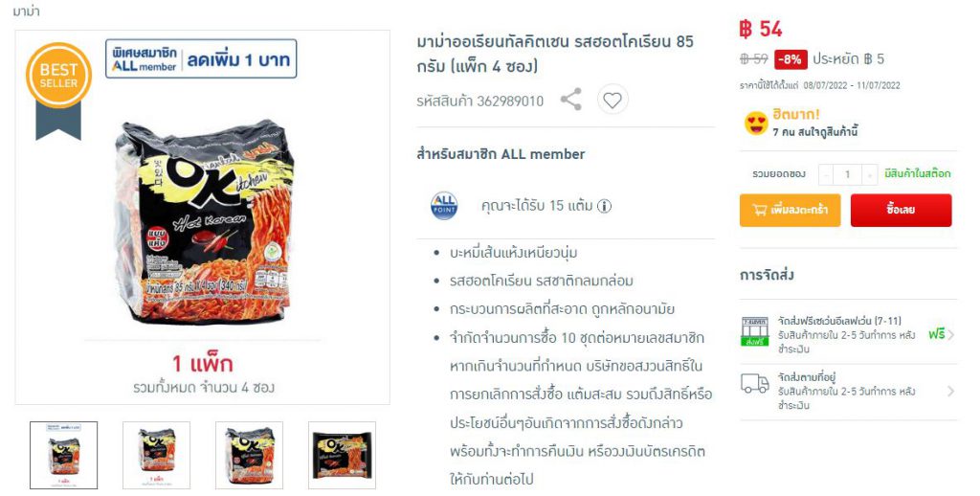The height and width of the screenshot is (496, 980).
Task: Select the first product thumbnail
Action: [64, 456]
